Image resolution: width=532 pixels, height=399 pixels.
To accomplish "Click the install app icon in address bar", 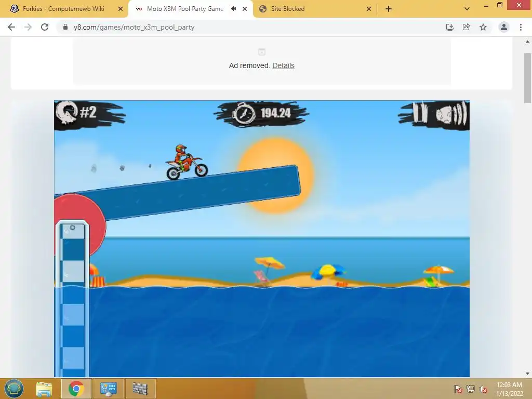I will coord(449,27).
